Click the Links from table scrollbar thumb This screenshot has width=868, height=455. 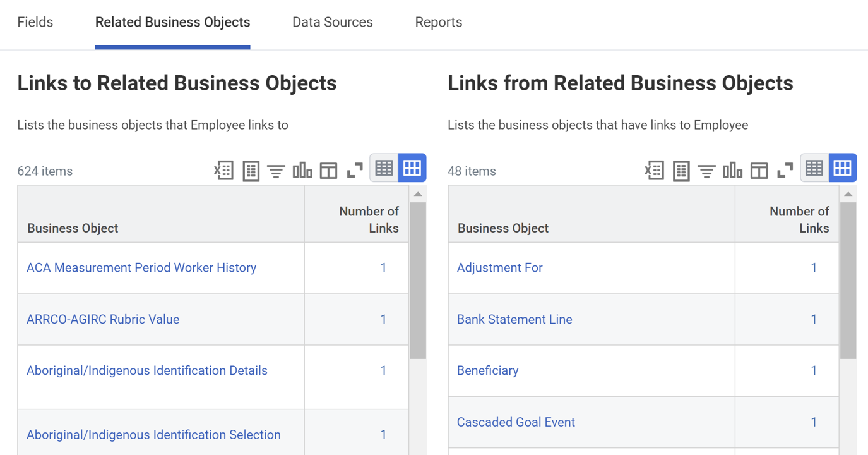click(x=848, y=281)
